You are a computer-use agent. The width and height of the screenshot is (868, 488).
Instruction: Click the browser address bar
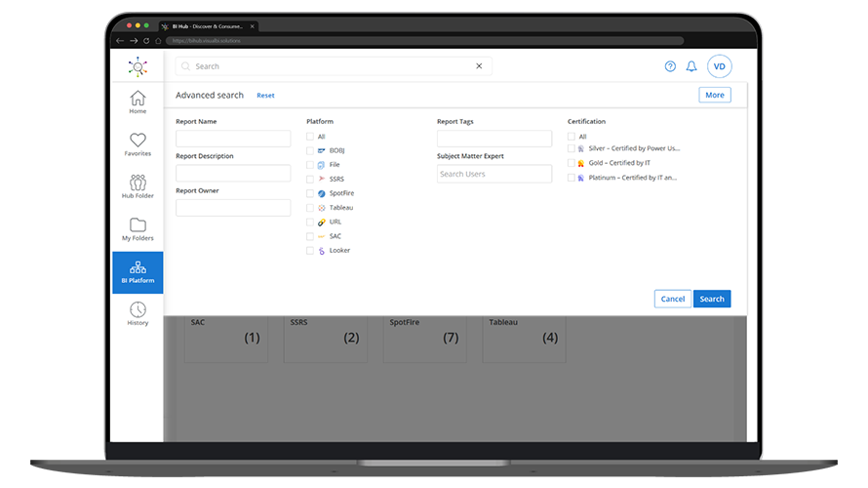424,40
